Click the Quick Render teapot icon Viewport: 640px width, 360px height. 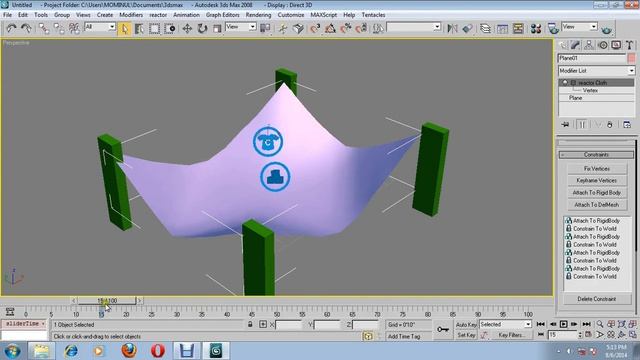(607, 29)
